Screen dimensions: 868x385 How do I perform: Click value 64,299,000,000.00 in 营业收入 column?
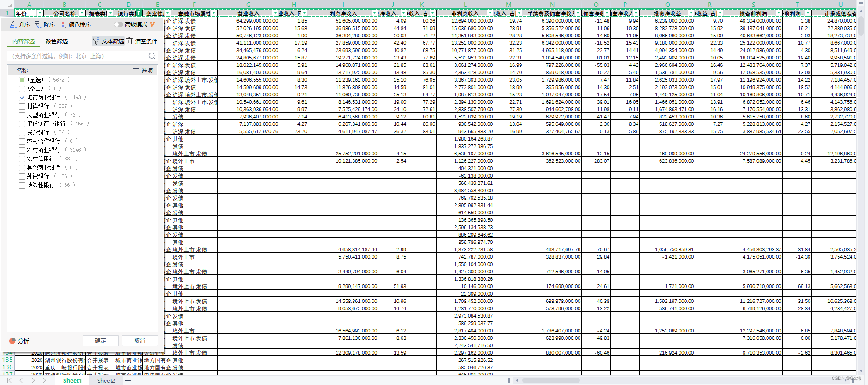point(248,21)
